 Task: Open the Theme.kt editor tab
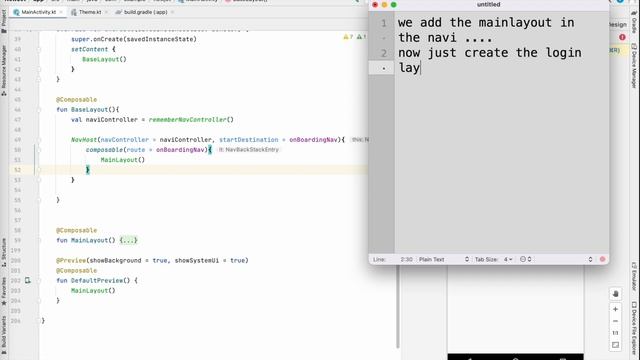(x=90, y=12)
